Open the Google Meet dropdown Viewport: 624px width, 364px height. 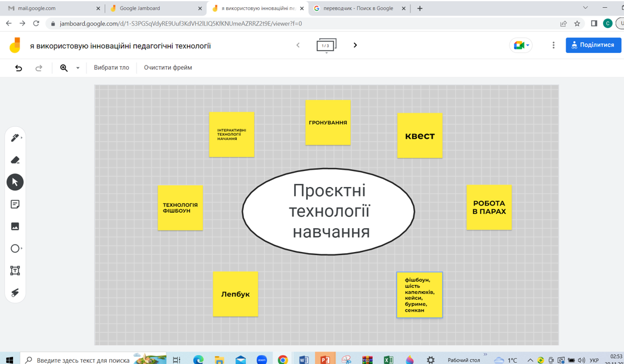click(x=521, y=45)
